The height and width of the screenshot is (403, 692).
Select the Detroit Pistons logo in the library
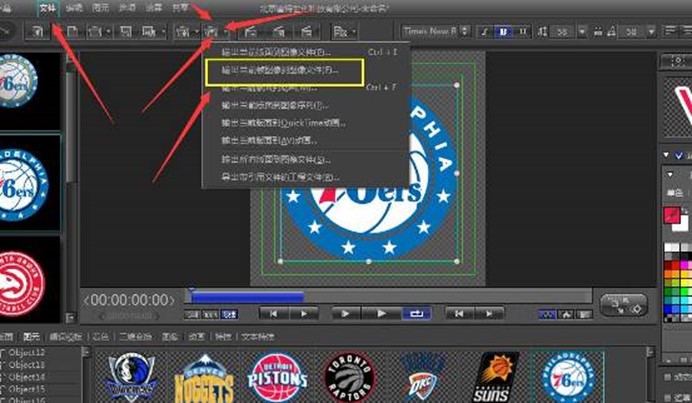pos(277,377)
